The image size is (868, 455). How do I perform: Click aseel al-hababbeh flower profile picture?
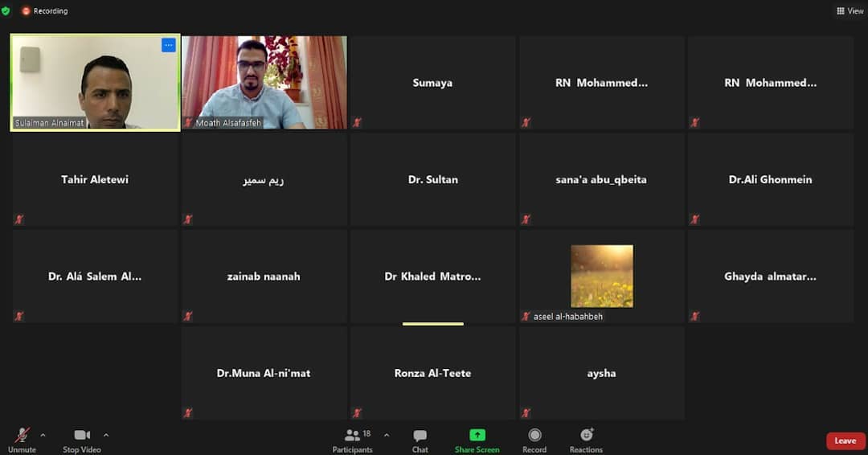tap(601, 276)
